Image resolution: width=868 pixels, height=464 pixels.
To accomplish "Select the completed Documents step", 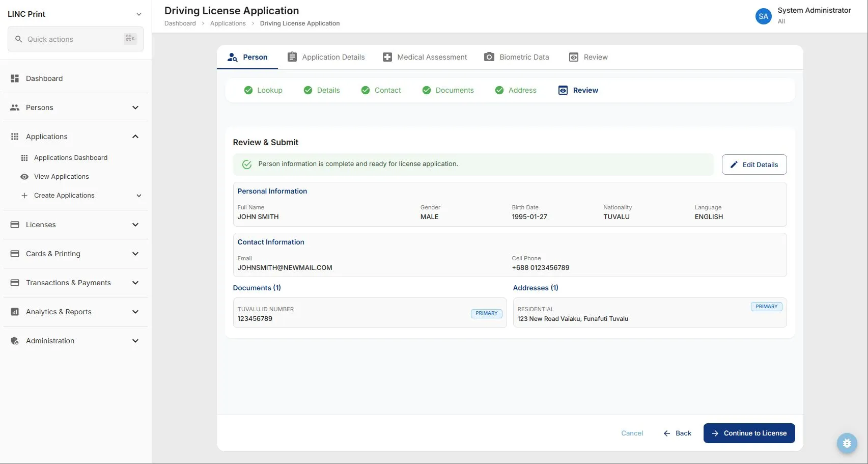I will [448, 90].
